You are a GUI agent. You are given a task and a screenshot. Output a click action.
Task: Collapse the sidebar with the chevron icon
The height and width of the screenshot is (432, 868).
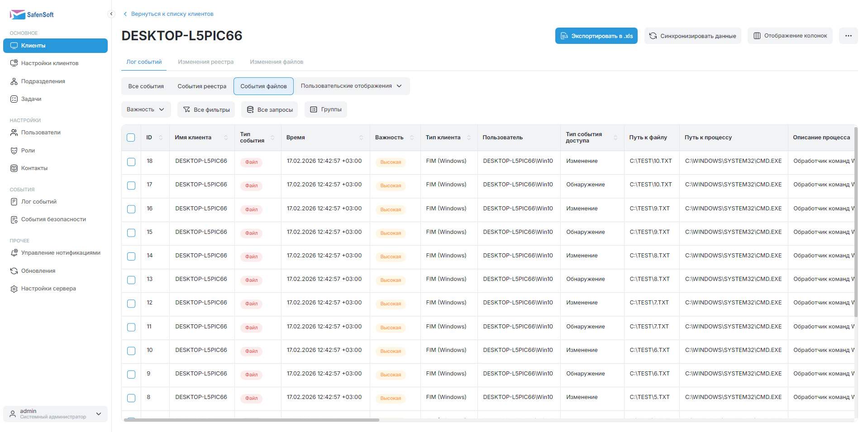[111, 14]
